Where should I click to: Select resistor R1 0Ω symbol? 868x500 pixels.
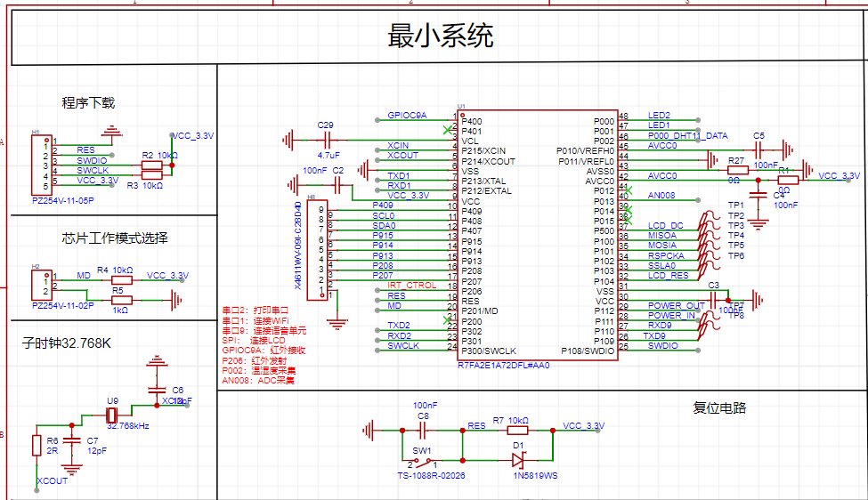(x=788, y=181)
